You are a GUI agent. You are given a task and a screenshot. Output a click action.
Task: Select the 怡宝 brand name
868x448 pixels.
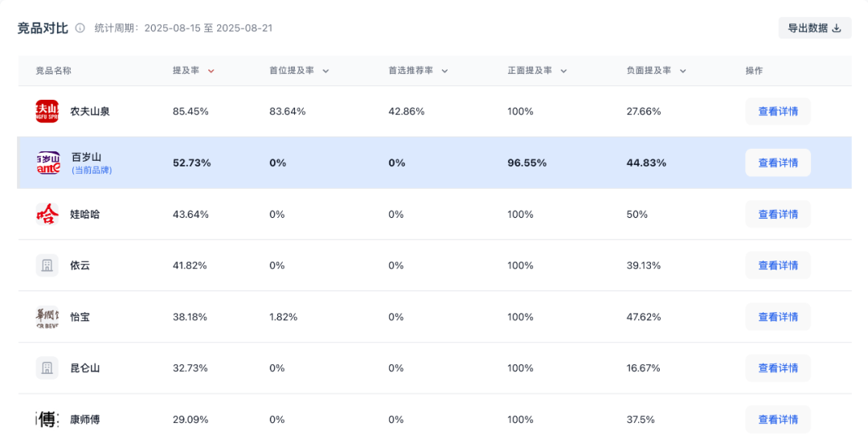pos(80,318)
